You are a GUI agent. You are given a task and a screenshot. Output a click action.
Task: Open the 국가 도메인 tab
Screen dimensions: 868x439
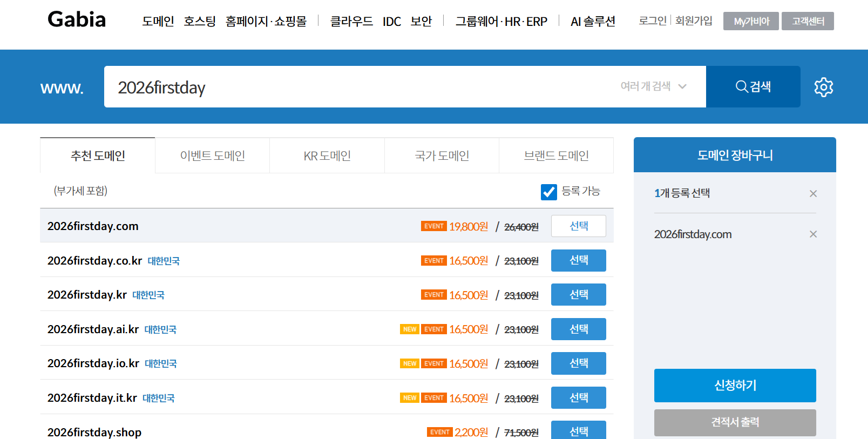click(x=442, y=156)
